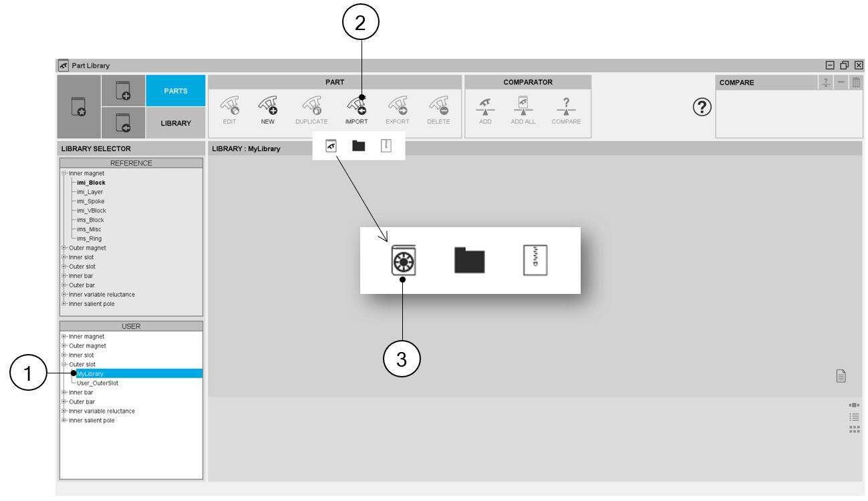Select the ims_Misc library

pyautogui.click(x=89, y=229)
